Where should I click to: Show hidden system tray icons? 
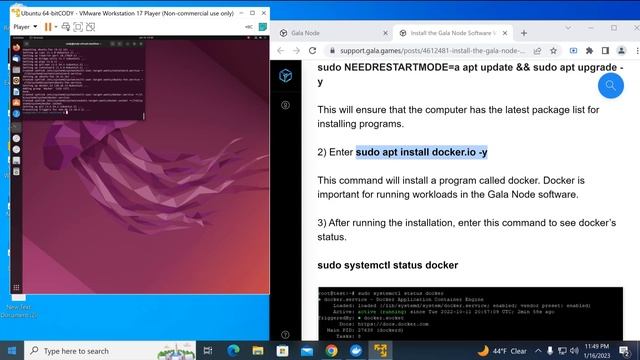coord(538,351)
